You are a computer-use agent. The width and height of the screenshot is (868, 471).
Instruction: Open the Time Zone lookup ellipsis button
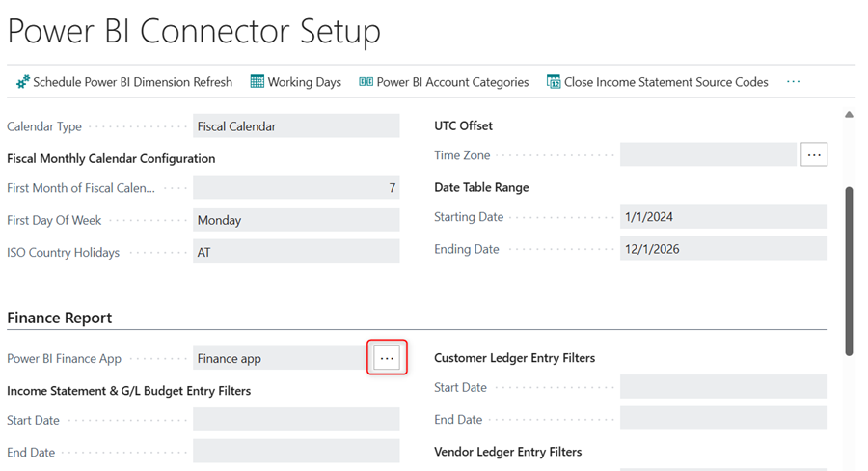click(x=814, y=154)
